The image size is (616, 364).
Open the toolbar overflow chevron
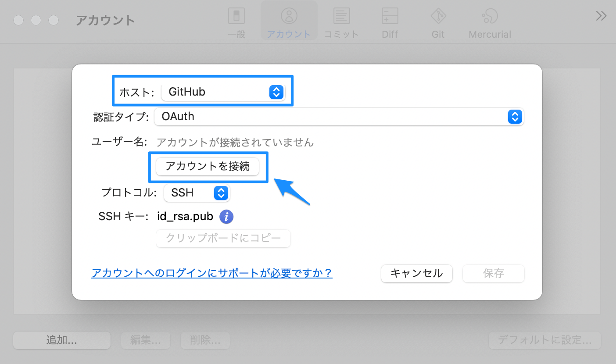(601, 16)
